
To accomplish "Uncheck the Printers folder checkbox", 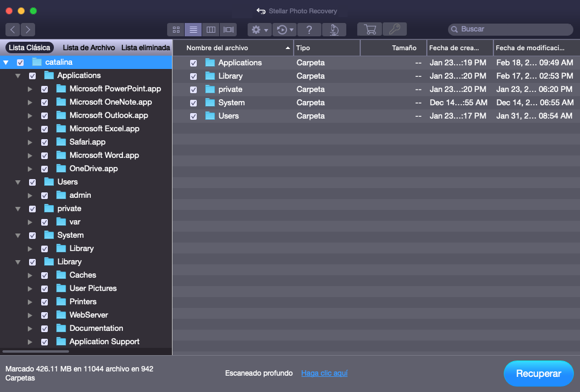I will pyautogui.click(x=44, y=302).
